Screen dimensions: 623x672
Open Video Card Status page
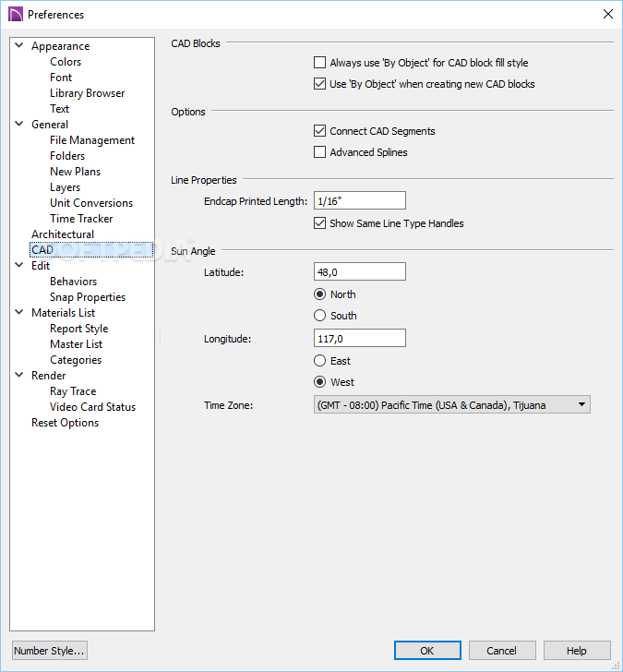92,407
